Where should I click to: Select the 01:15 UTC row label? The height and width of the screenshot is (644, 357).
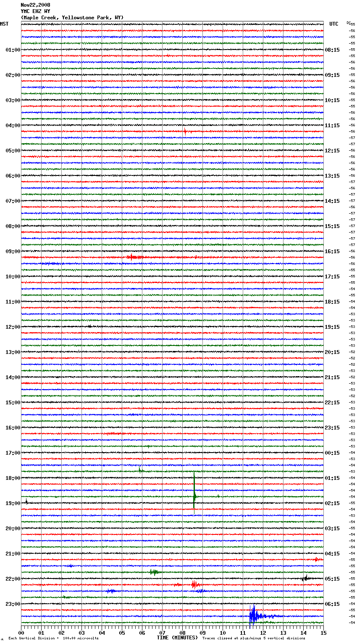(x=332, y=478)
